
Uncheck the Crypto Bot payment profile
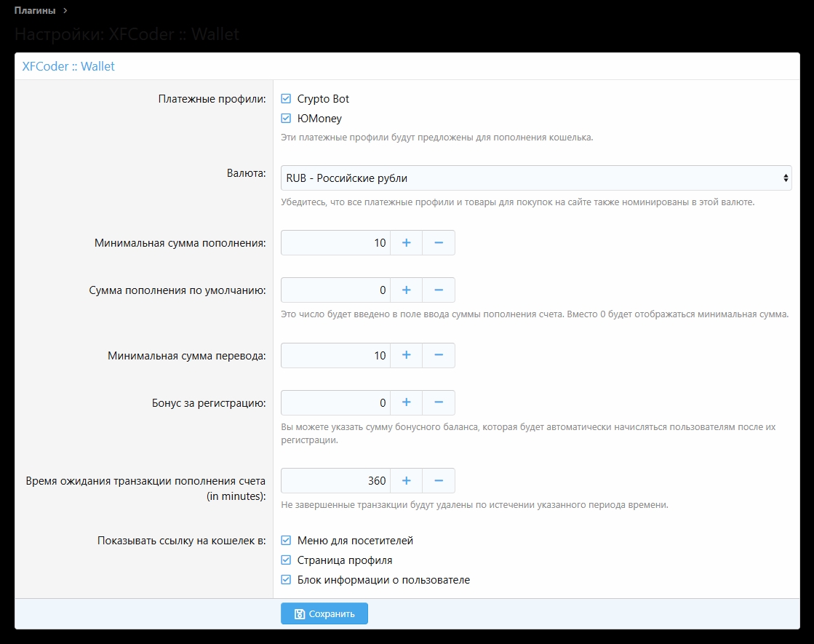click(x=286, y=99)
